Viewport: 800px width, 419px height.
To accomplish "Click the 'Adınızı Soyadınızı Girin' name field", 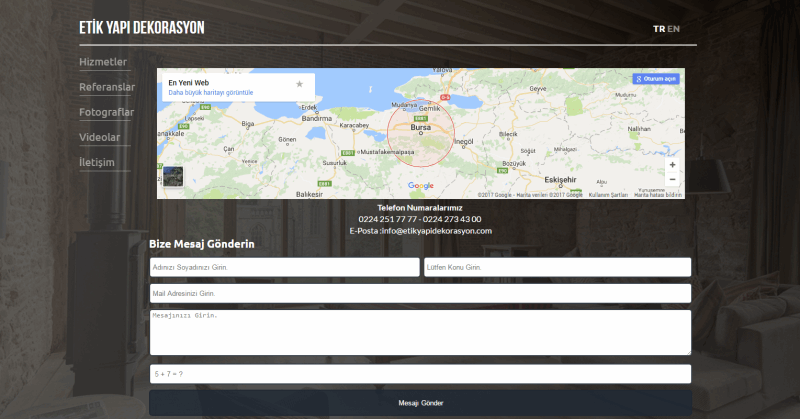I will 285,267.
